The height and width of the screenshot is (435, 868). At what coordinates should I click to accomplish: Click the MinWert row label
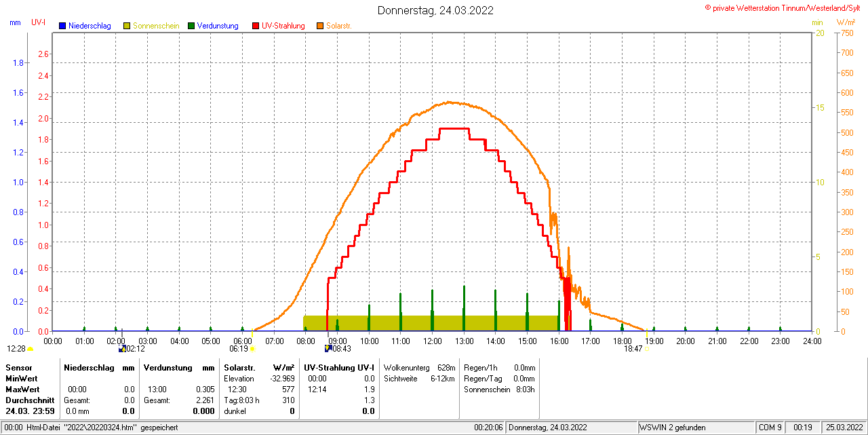[22, 378]
